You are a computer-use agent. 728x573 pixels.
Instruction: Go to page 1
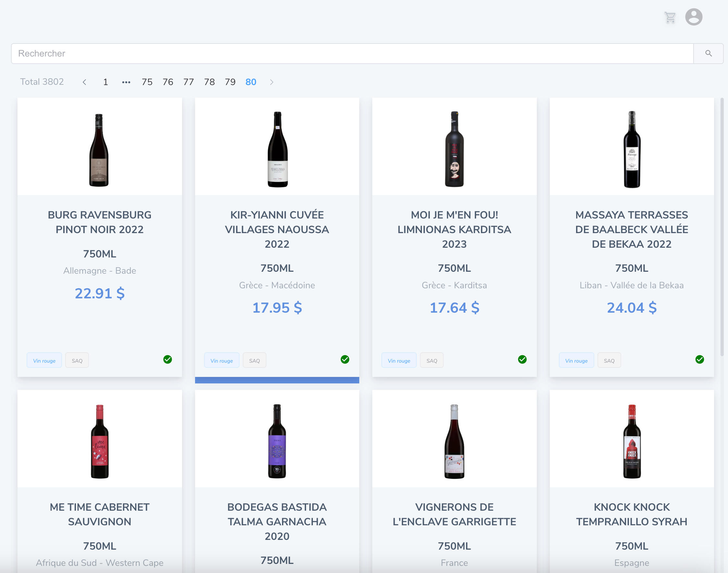[x=105, y=82]
